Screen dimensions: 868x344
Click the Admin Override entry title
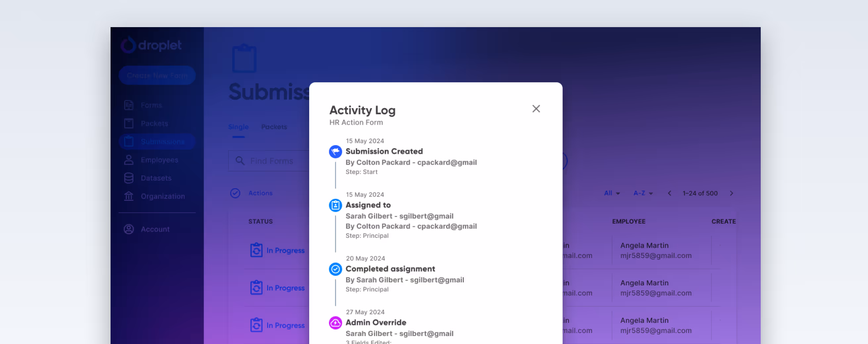point(376,322)
